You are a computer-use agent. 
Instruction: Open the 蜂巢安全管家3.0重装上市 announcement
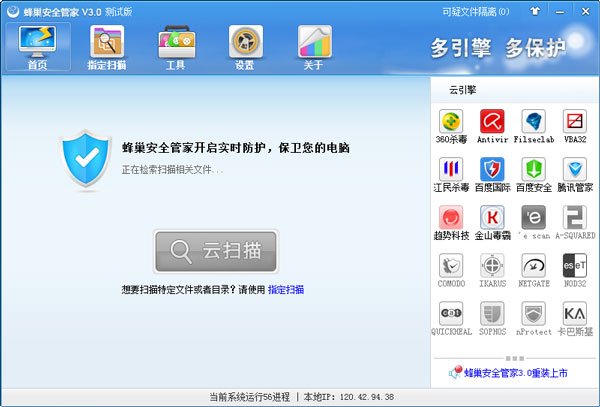pyautogui.click(x=516, y=373)
